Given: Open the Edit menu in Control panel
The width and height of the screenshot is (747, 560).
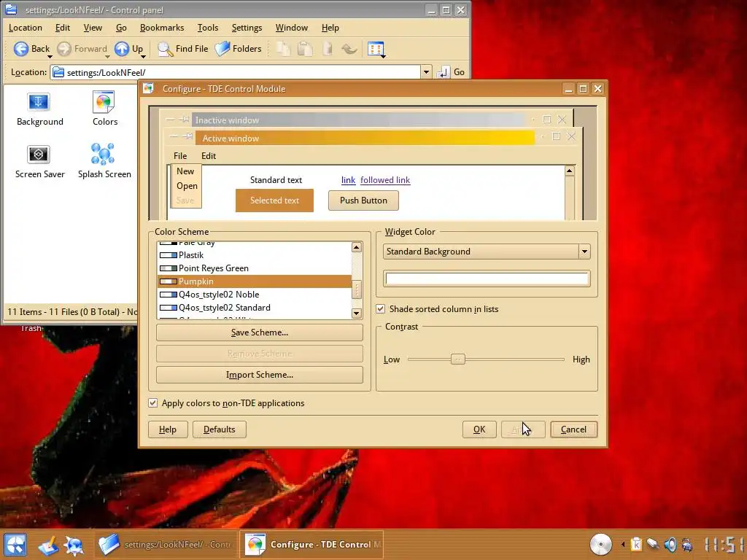Looking at the screenshot, I should click(63, 28).
